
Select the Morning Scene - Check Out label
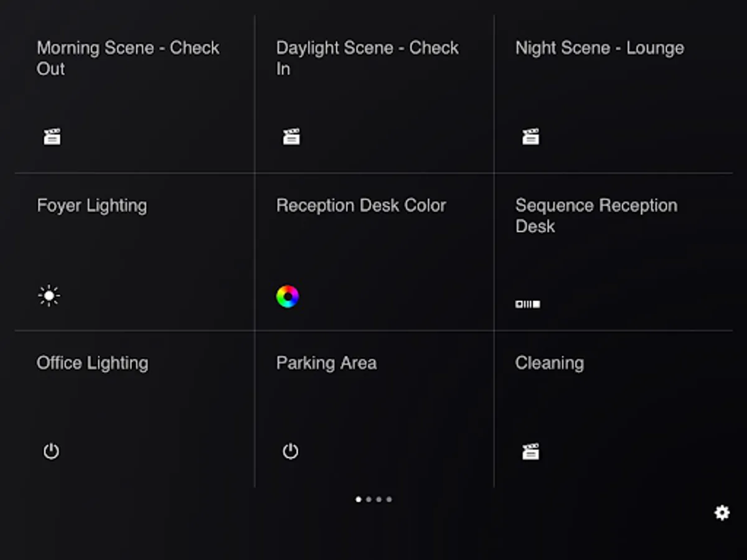(x=128, y=58)
